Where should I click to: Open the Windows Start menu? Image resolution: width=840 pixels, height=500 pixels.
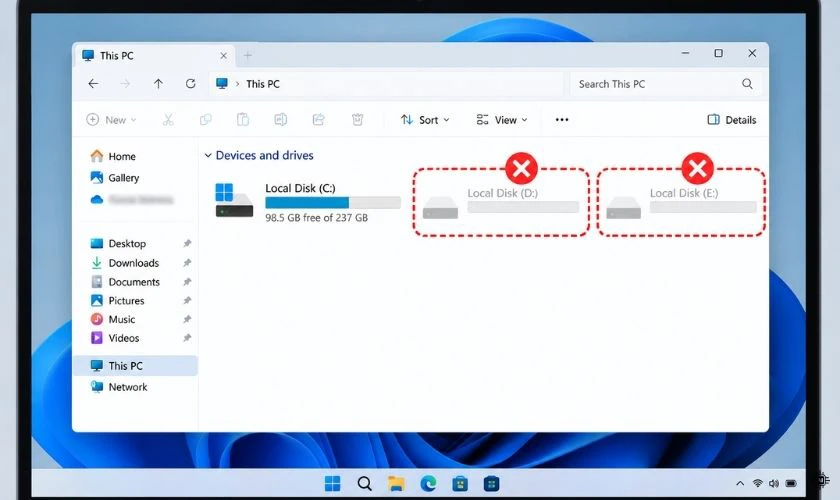[x=333, y=483]
